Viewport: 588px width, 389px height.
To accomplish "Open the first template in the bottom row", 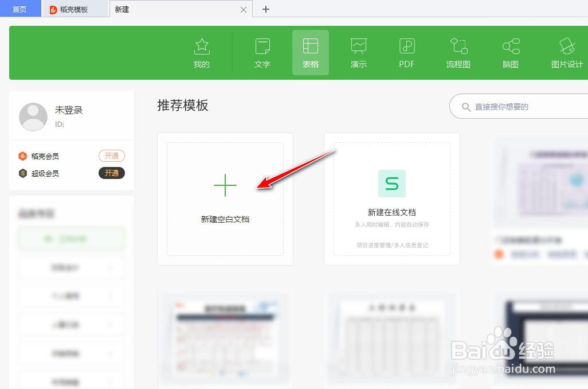I will (x=224, y=339).
